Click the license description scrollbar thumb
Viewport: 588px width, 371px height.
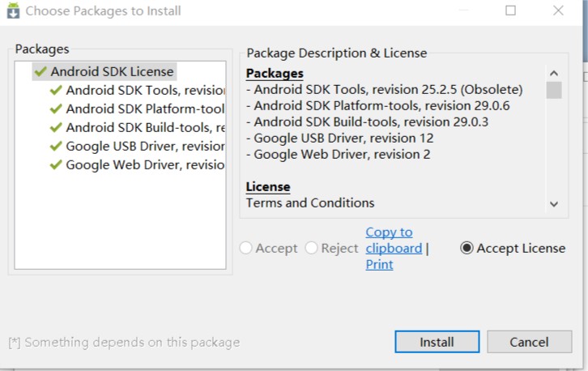click(x=554, y=90)
